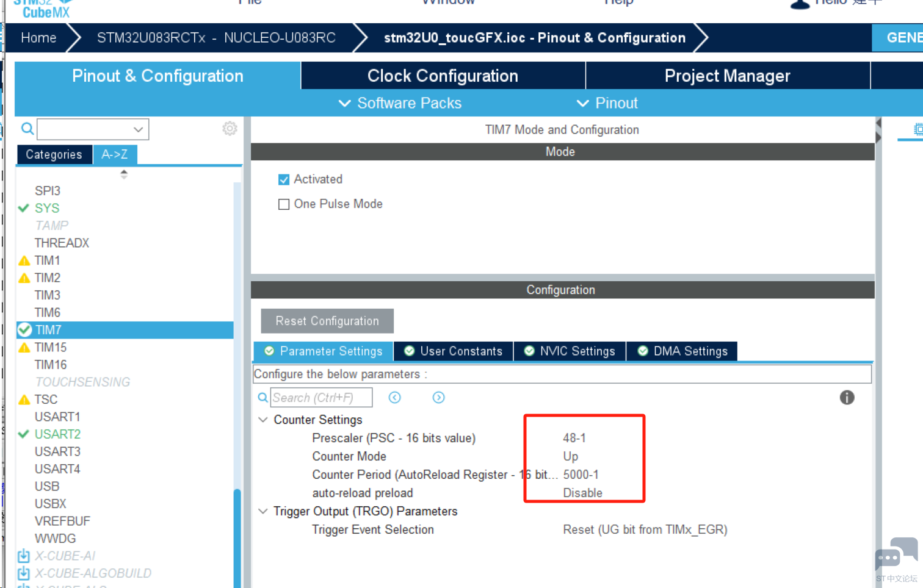This screenshot has height=588, width=923.
Task: Click the sort arrows above the peripheral list
Action: coord(124,174)
